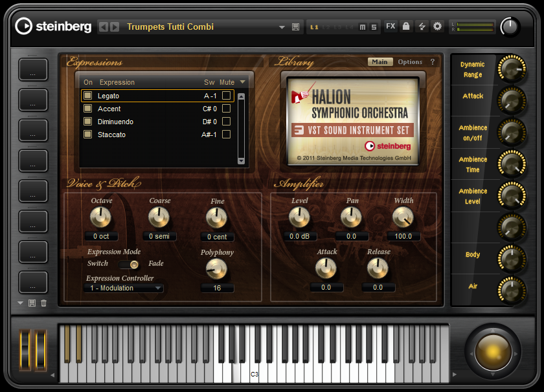Toggle the On box for Staccato

click(x=88, y=134)
